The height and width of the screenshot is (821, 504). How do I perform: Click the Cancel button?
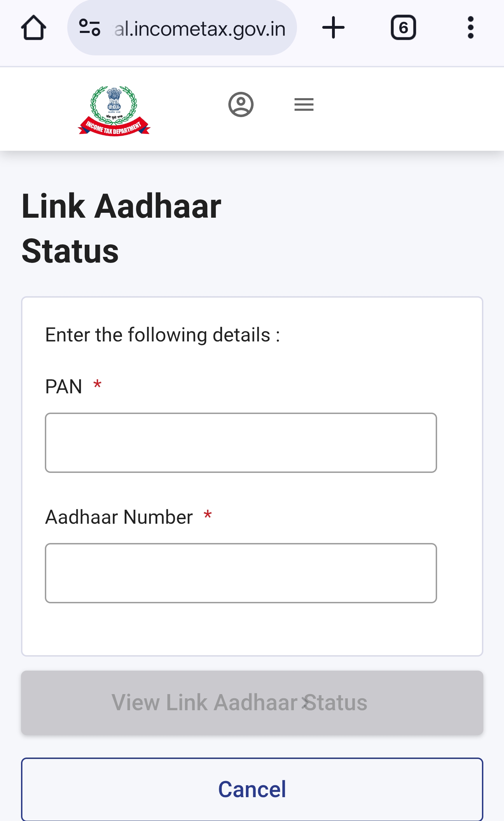point(252,789)
